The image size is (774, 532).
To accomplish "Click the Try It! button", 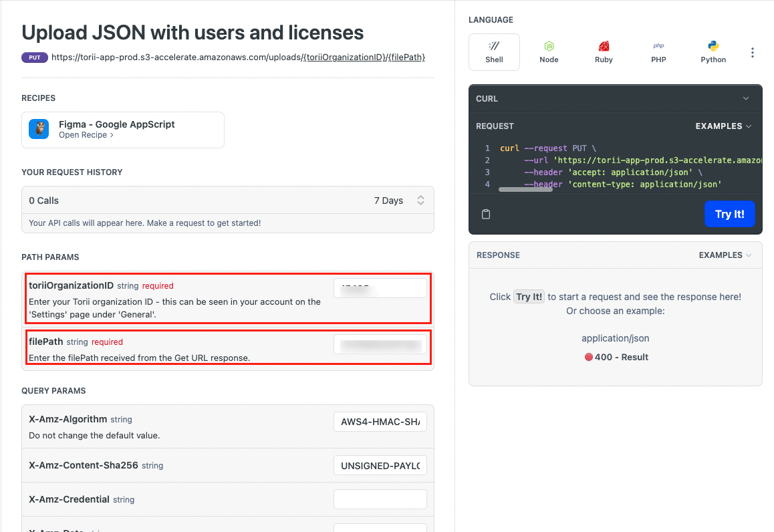I will point(730,214).
